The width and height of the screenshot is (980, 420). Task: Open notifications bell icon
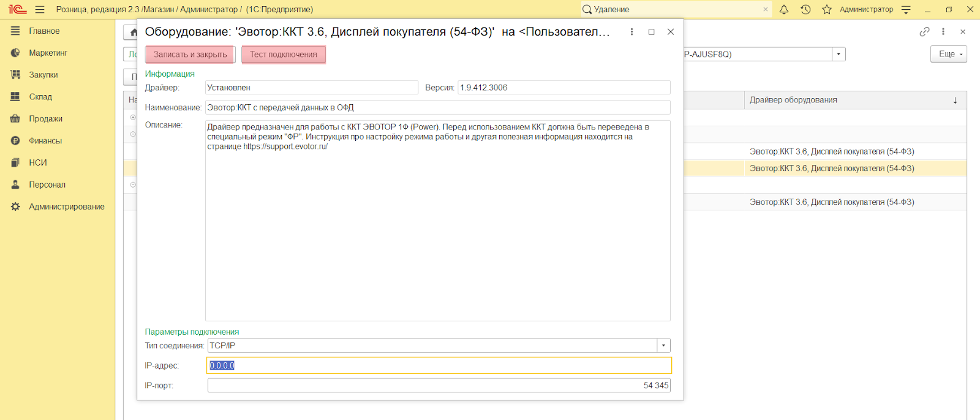(784, 9)
